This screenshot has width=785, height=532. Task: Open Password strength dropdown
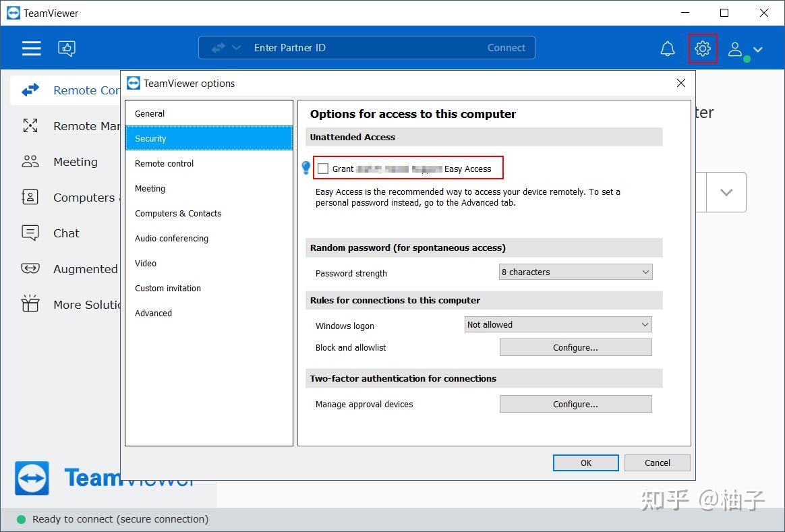tap(575, 272)
